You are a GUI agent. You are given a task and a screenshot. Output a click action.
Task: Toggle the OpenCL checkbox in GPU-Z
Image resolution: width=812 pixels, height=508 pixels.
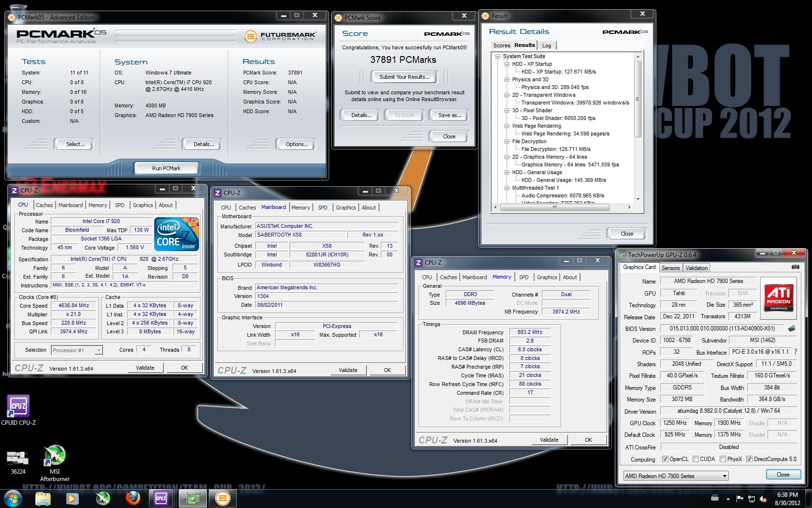click(666, 459)
